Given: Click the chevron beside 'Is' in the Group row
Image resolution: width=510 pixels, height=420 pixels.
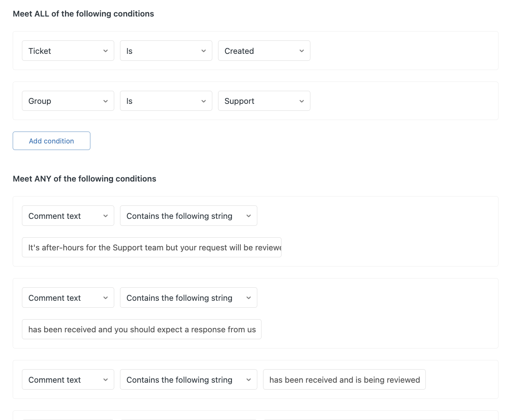Looking at the screenshot, I should (203, 101).
